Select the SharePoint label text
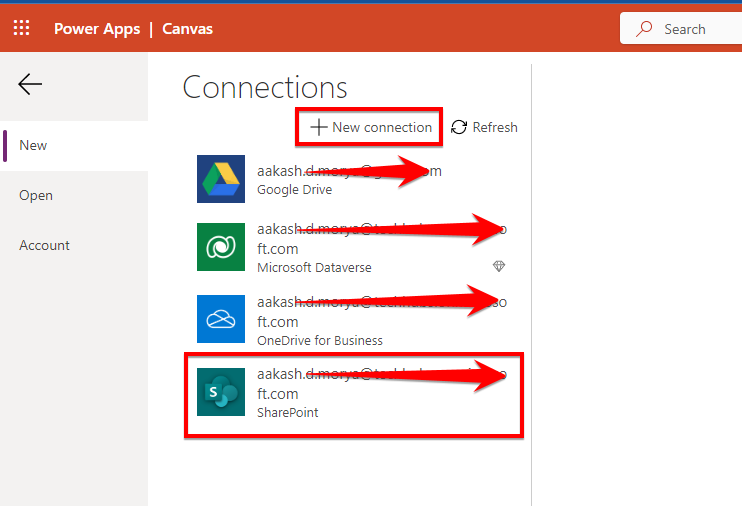This screenshot has width=742, height=506. click(288, 412)
